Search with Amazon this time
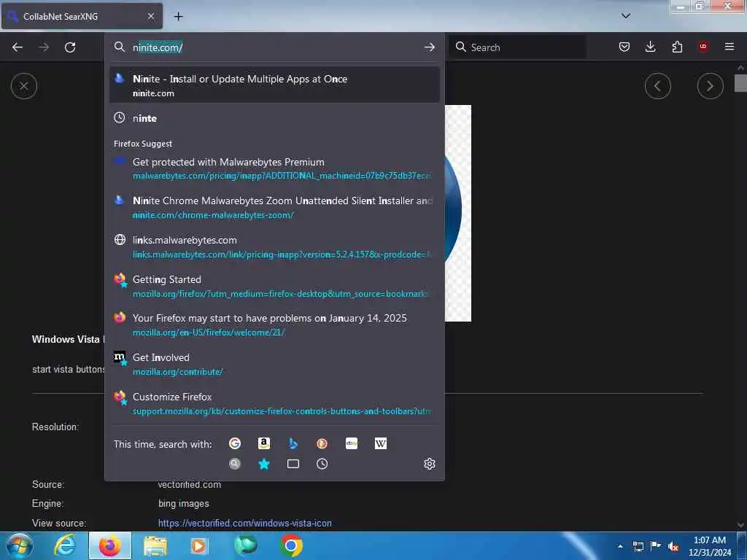Viewport: 747px width, 560px height. point(264,444)
